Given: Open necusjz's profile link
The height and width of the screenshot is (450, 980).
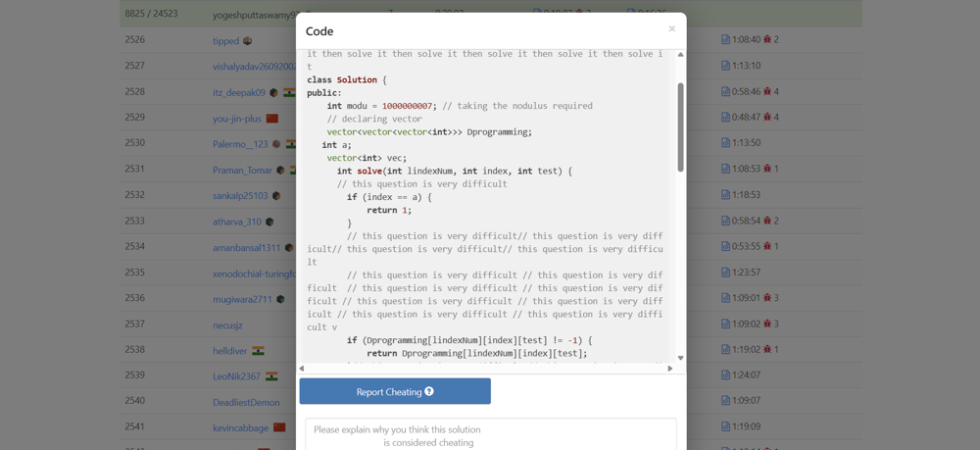Looking at the screenshot, I should pos(227,325).
